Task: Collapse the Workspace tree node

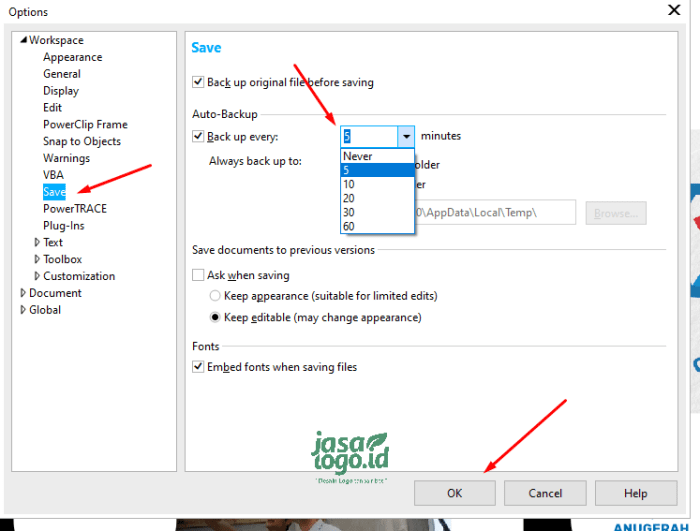Action: (x=23, y=41)
